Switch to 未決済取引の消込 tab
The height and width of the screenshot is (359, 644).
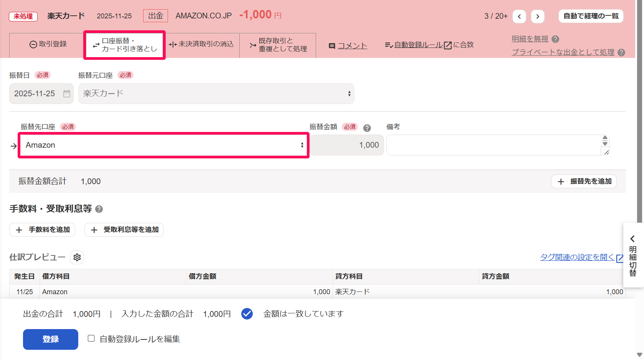(201, 44)
